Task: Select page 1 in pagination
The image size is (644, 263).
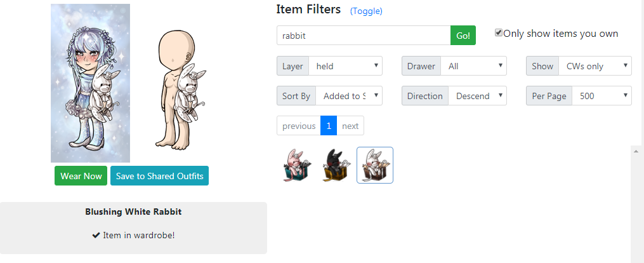Action: pyautogui.click(x=329, y=126)
